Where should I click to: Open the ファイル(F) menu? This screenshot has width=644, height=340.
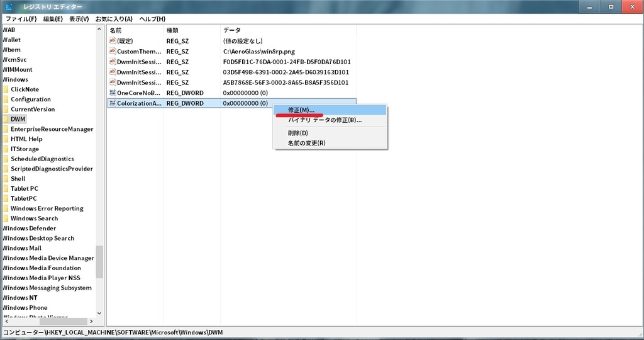click(x=21, y=19)
